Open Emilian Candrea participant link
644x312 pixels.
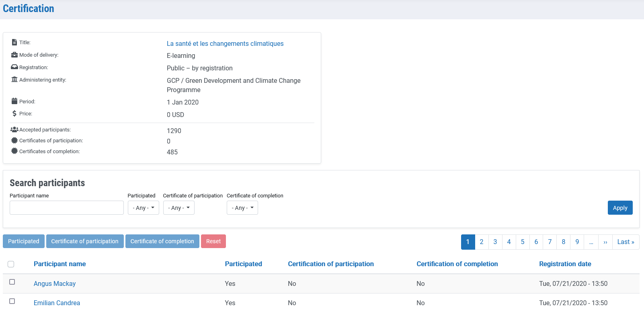tap(57, 303)
